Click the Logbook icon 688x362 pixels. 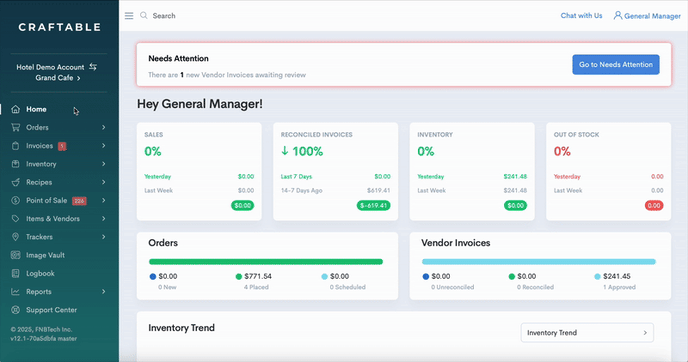tap(15, 273)
